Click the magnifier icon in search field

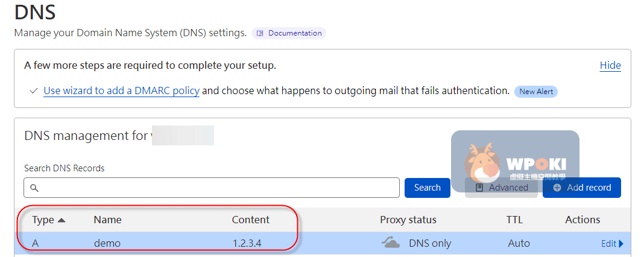34,188
